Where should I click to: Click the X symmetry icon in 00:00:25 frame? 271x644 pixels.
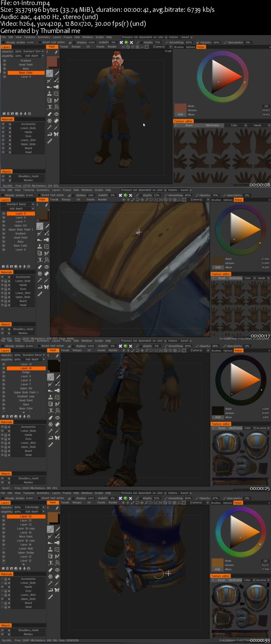[121, 346]
